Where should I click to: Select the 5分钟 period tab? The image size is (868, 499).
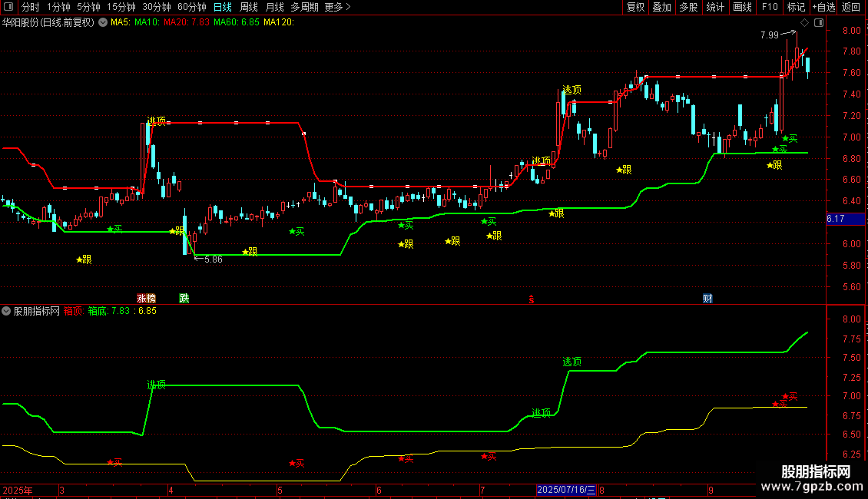click(88, 7)
